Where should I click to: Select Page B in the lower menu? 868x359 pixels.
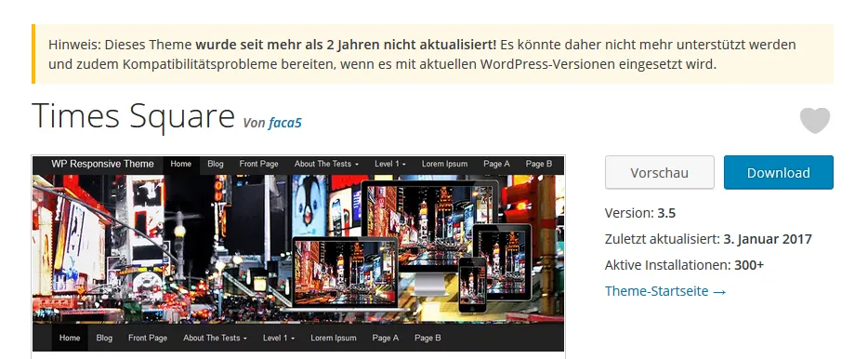[427, 338]
